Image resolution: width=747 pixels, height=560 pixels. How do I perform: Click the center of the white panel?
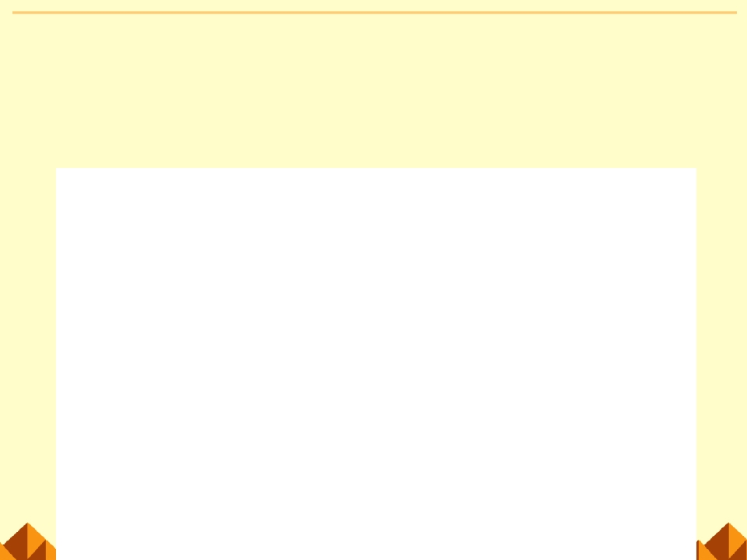pyautogui.click(x=377, y=364)
